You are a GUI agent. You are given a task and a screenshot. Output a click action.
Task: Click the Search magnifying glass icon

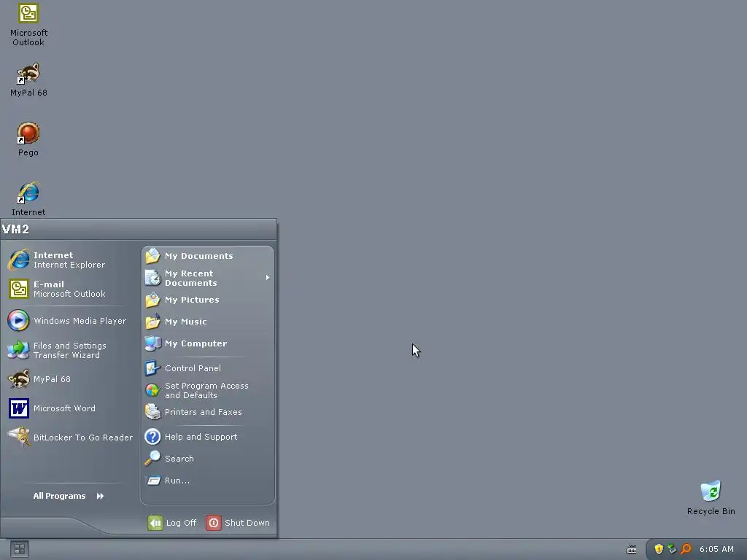point(152,459)
